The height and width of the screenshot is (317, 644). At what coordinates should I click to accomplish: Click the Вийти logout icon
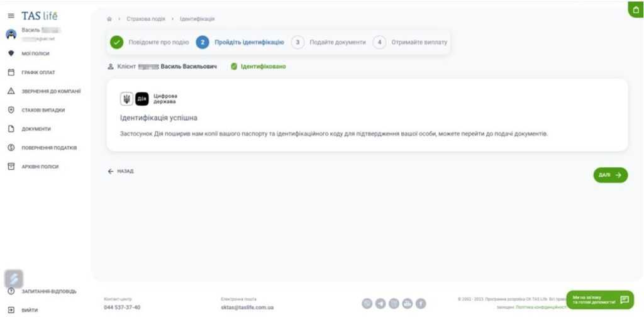(x=11, y=310)
